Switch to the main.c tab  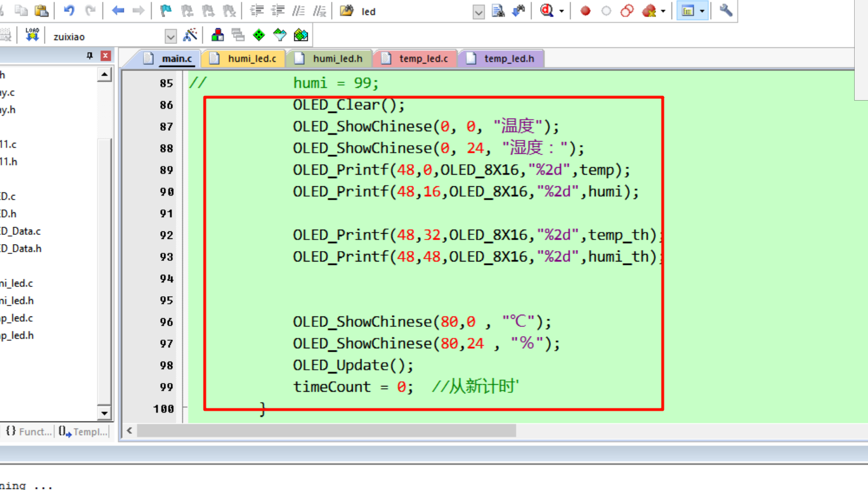(170, 58)
